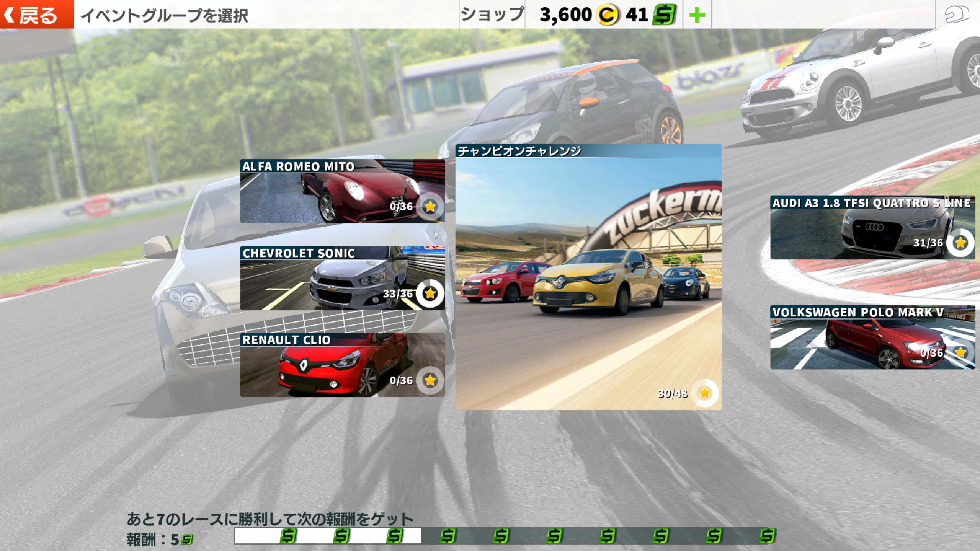Click the 報酬：5 reward label
980x551 pixels.
[x=160, y=540]
